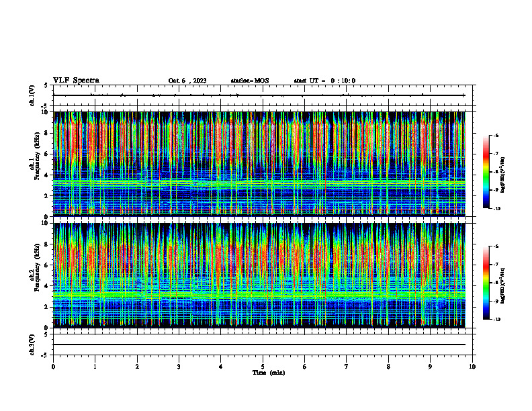This screenshot has height=411, width=532.
Task: Click the 'station=MOS' label
Action: (250, 81)
